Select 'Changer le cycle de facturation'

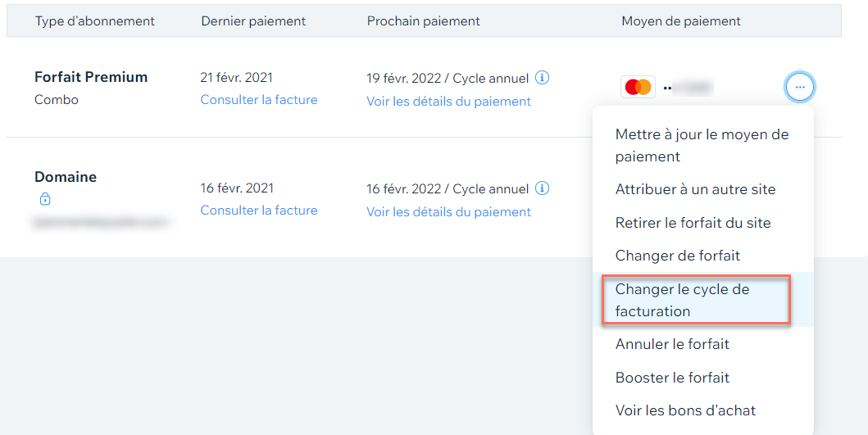pos(682,300)
